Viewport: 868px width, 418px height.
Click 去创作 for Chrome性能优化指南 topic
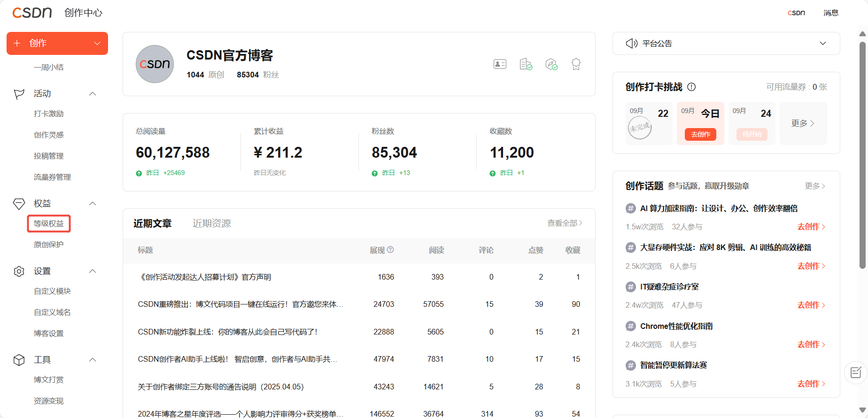point(811,344)
